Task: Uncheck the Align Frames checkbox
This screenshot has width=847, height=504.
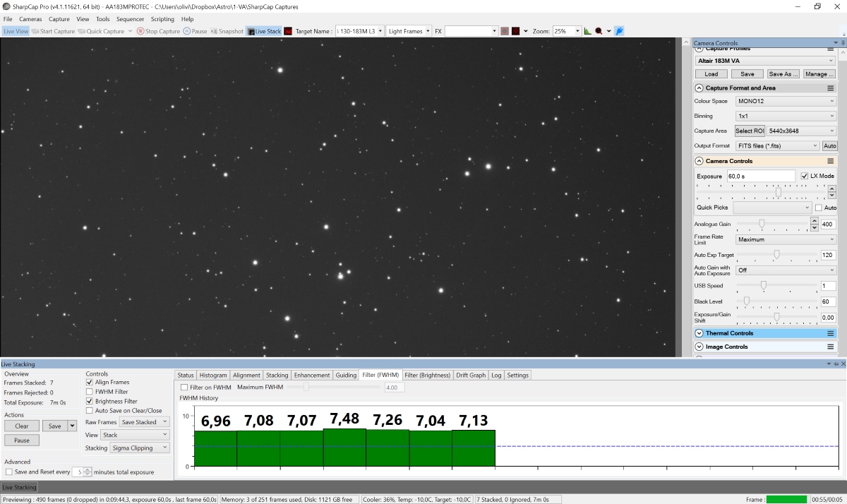Action: [x=90, y=382]
